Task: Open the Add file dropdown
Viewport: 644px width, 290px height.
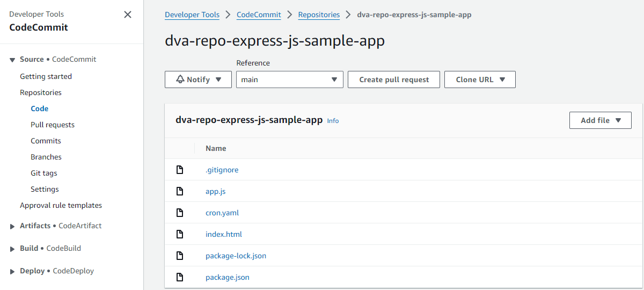Action: 600,120
